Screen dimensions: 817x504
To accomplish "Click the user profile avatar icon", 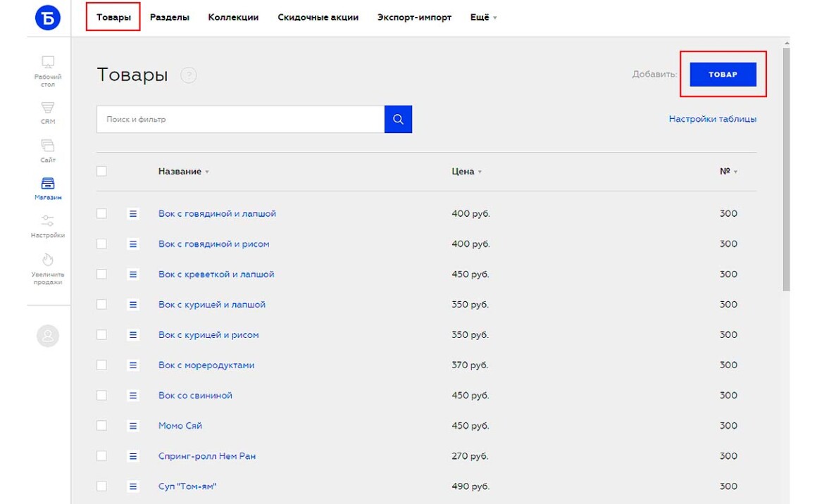I will [x=47, y=336].
